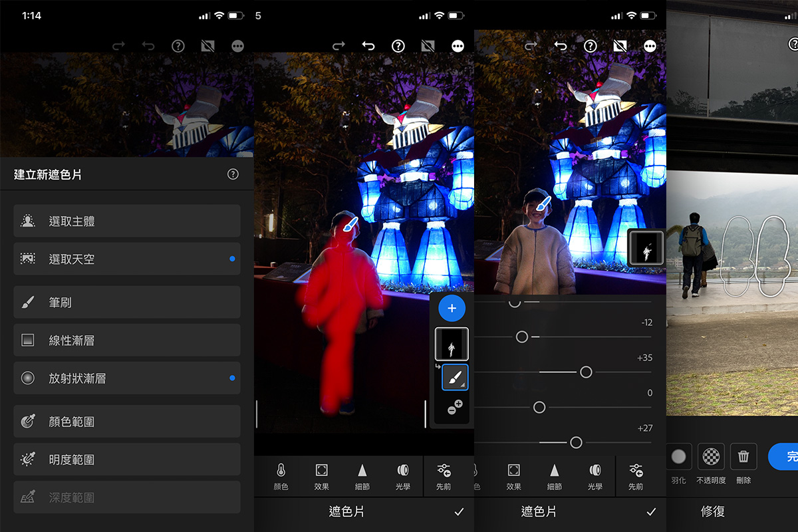This screenshot has height=532, width=798.
Task: Tap the blue plus add-mask button
Action: coord(452,308)
